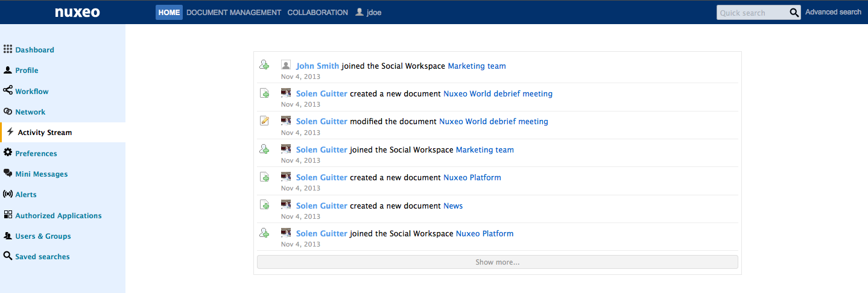Viewport: 868px width, 293px height.
Task: View Saved searches
Action: 43,257
